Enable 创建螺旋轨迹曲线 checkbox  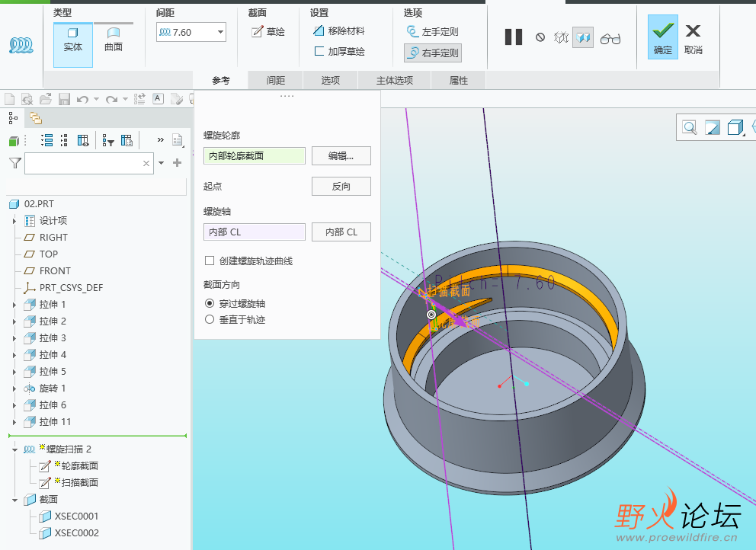click(210, 261)
